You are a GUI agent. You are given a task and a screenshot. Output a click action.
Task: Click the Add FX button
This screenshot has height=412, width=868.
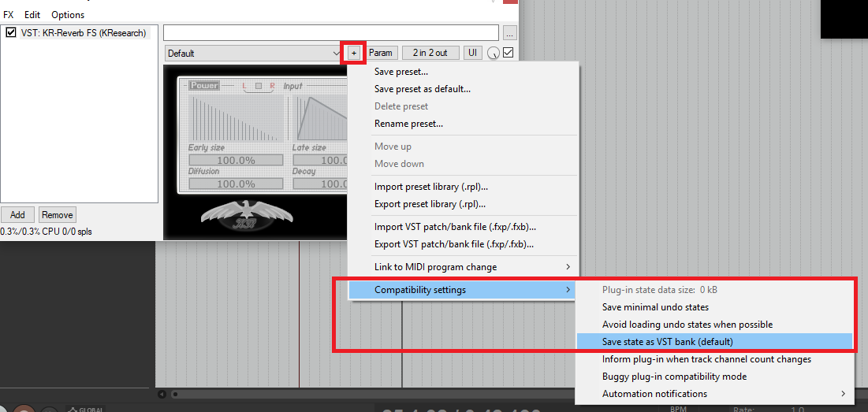coord(17,214)
